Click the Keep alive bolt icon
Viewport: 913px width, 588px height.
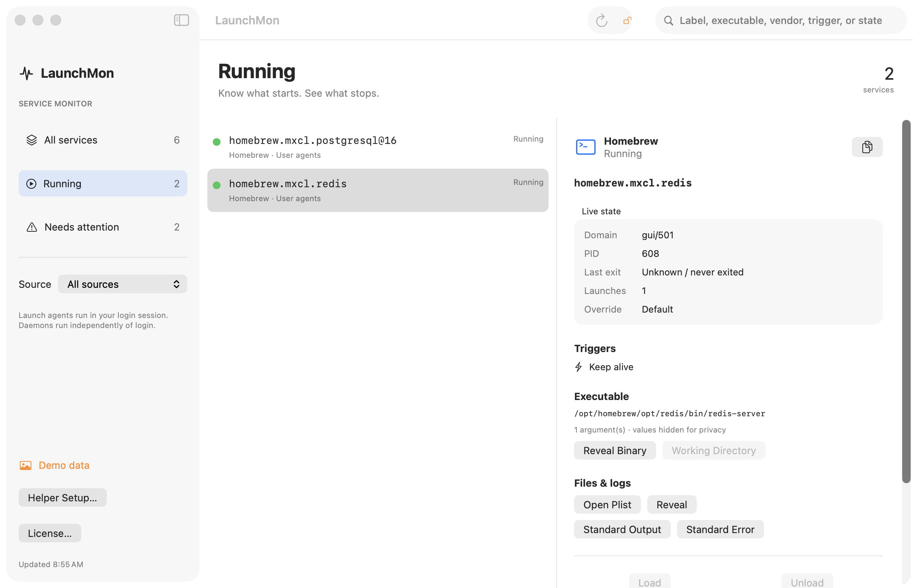tap(579, 367)
